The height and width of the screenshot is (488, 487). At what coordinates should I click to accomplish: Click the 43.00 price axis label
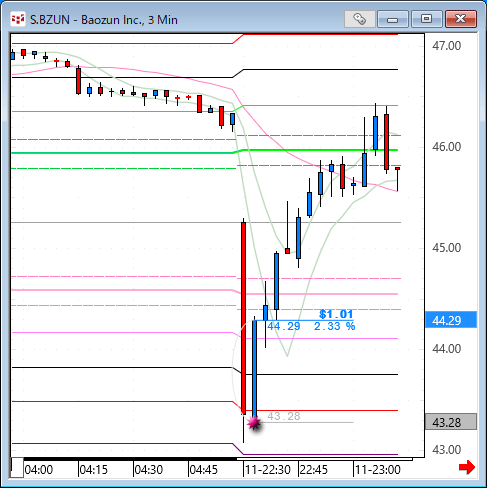point(447,450)
